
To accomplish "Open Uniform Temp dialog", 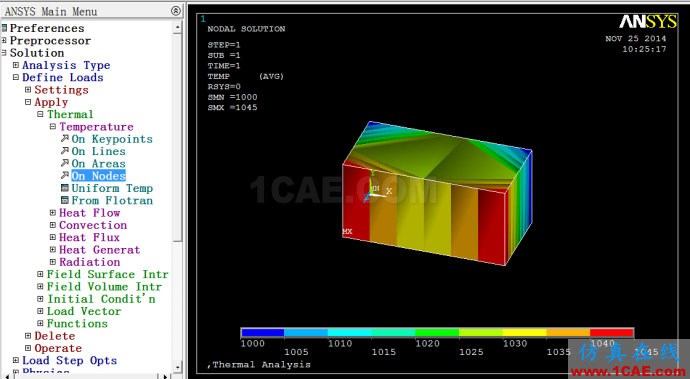I will click(112, 188).
